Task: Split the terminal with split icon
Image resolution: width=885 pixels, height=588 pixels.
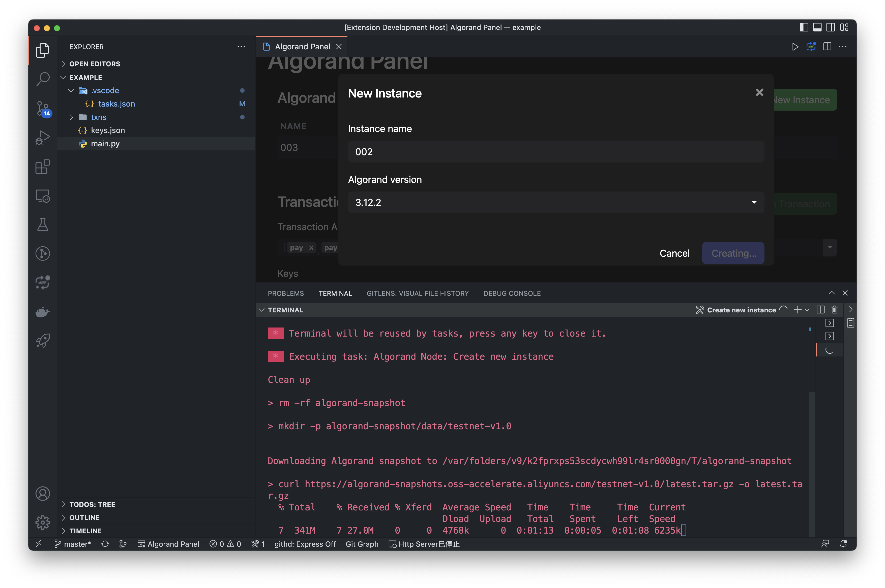Action: pyautogui.click(x=820, y=310)
